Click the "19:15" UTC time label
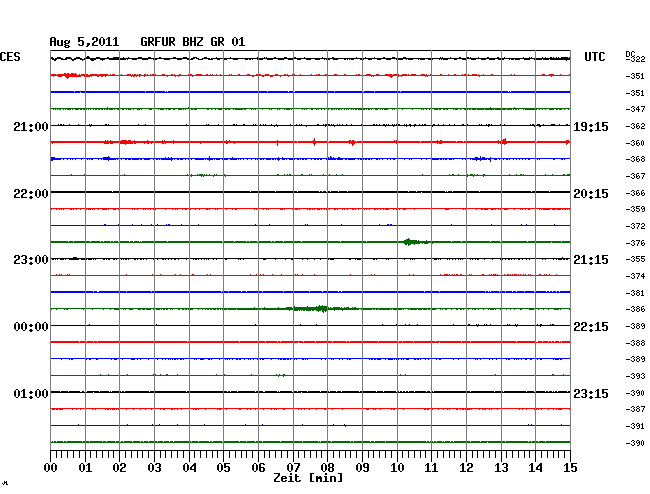Viewport: 650px width, 494px height. point(591,127)
